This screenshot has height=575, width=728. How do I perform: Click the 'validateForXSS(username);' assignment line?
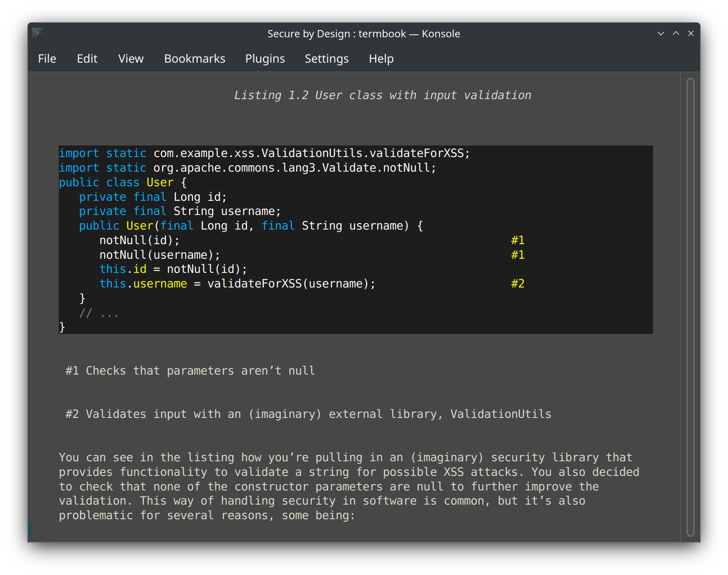238,284
